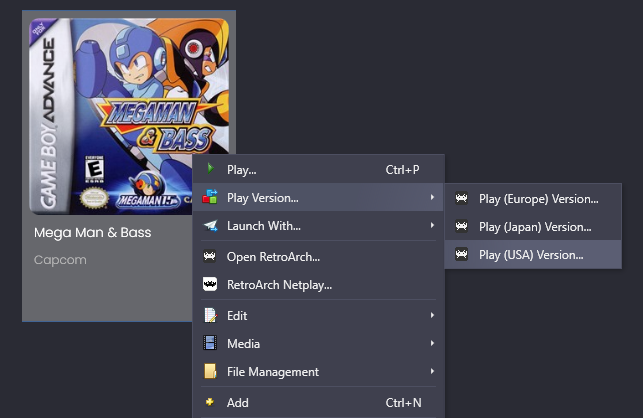Image resolution: width=643 pixels, height=418 pixels.
Task: Click the File Management folder icon
Action: pyautogui.click(x=210, y=371)
